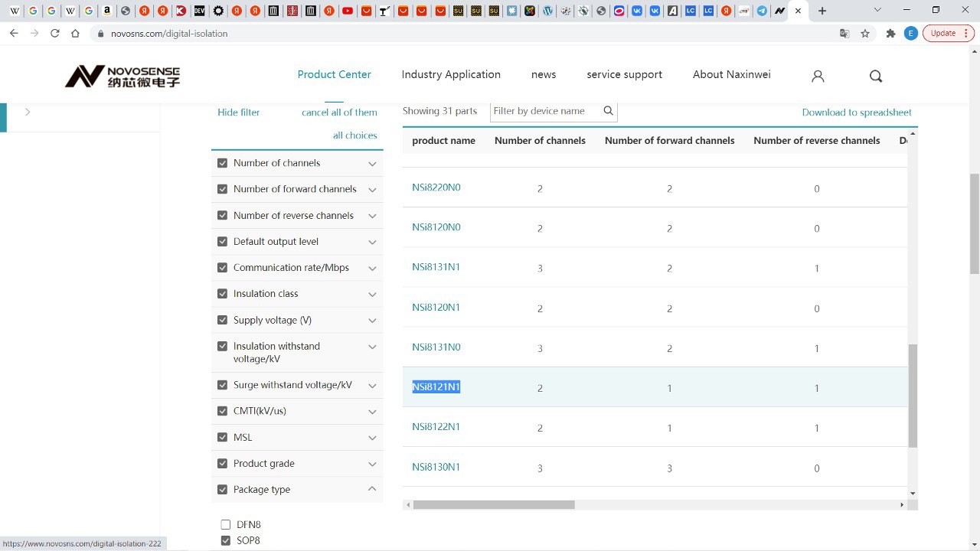This screenshot has height=551, width=980.
Task: Uncheck CMTI(kV/us) checkbox
Action: point(223,411)
